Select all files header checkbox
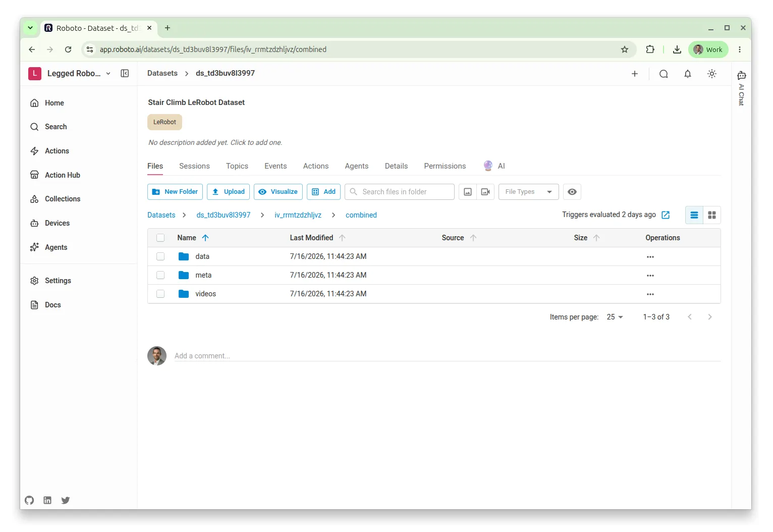Image resolution: width=773 pixels, height=532 pixels. point(160,238)
